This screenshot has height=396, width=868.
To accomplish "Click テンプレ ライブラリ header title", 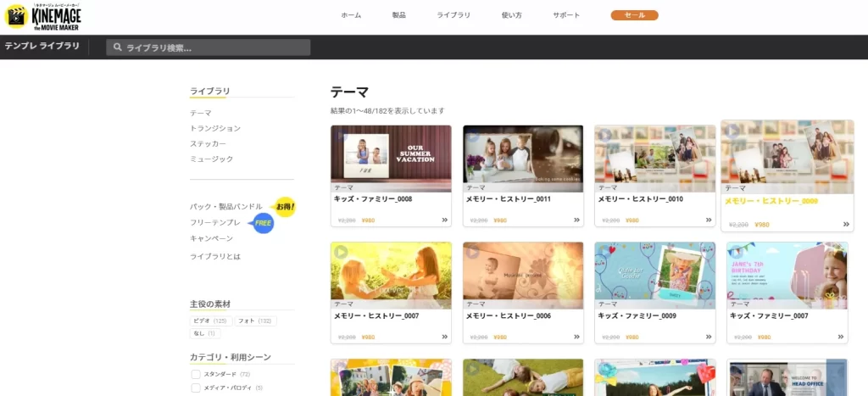I will 42,47.
